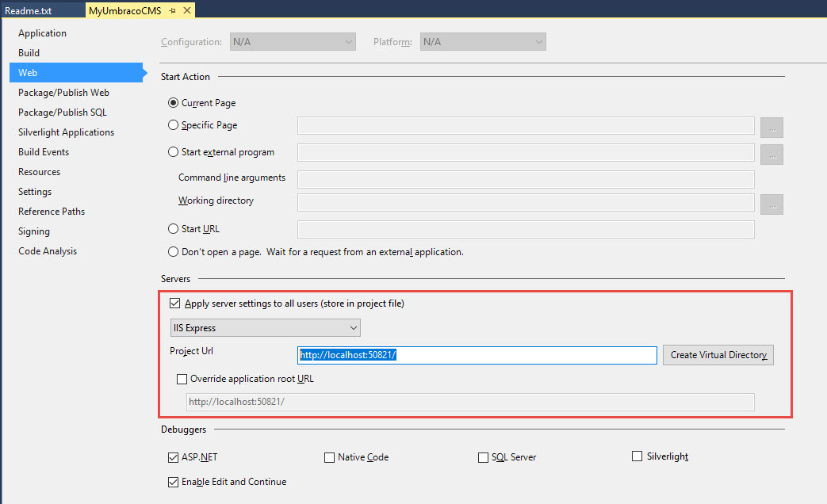Screen dimensions: 827x504
Task: Click the Create Virtual Directory button
Action: point(718,355)
